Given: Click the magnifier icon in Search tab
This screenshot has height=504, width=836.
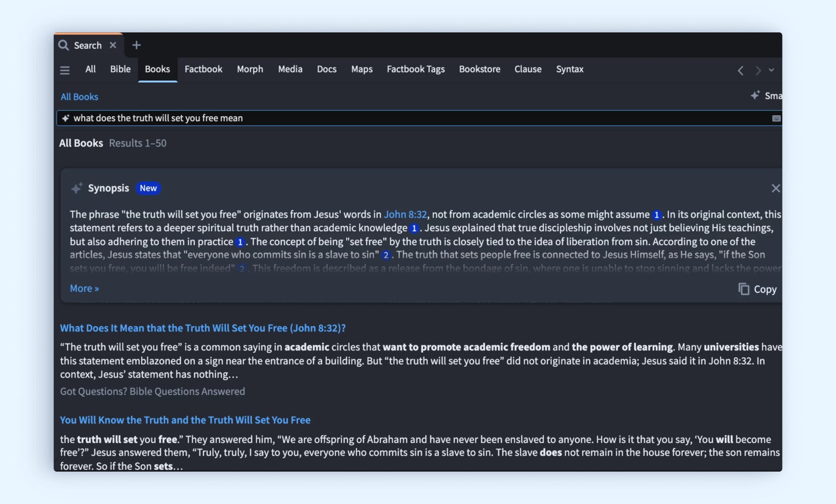Looking at the screenshot, I should 64,45.
